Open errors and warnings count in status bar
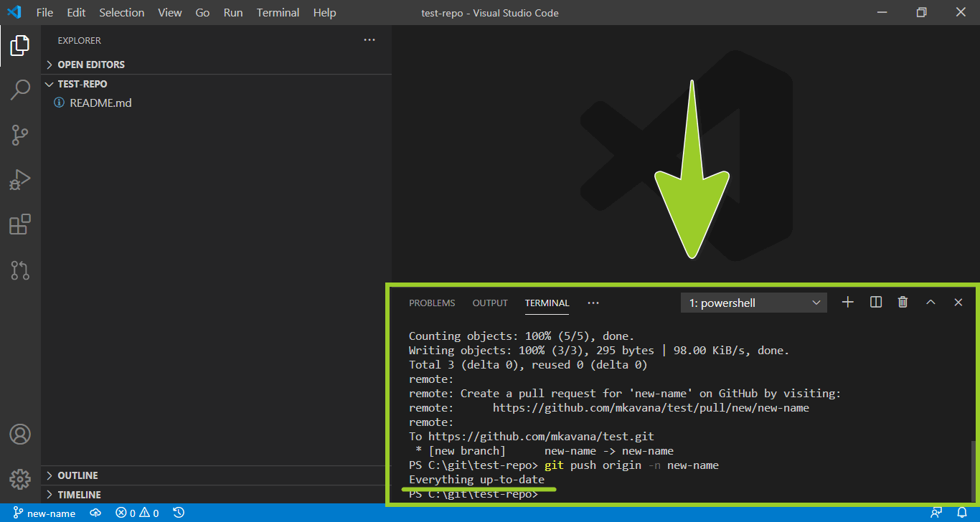 click(138, 513)
